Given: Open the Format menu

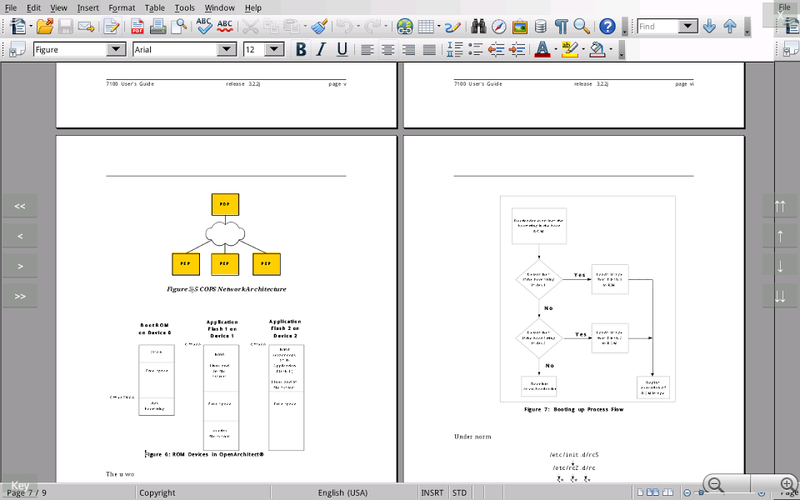Looking at the screenshot, I should (121, 8).
